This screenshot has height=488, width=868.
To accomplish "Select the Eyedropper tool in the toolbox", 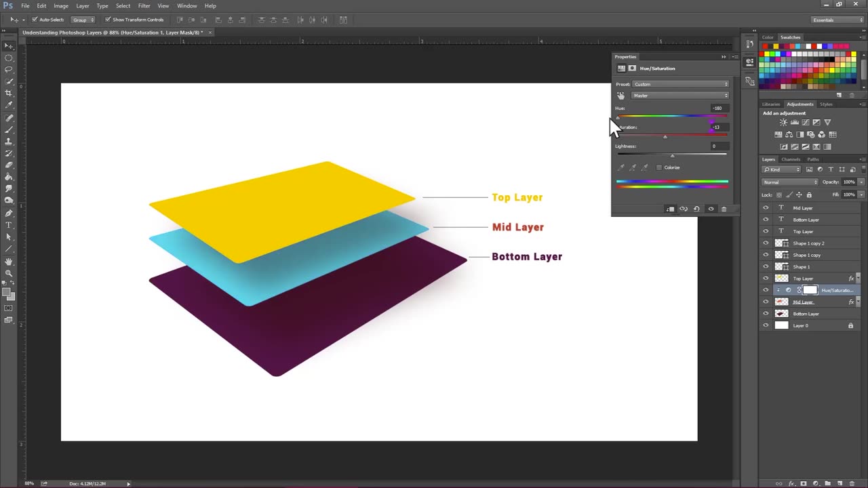I will [9, 105].
